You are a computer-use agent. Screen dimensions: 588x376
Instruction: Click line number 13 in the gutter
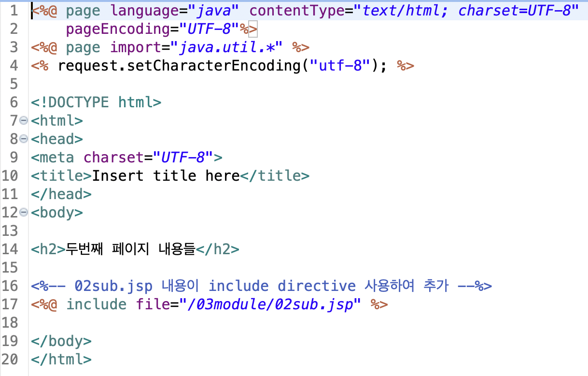10,231
